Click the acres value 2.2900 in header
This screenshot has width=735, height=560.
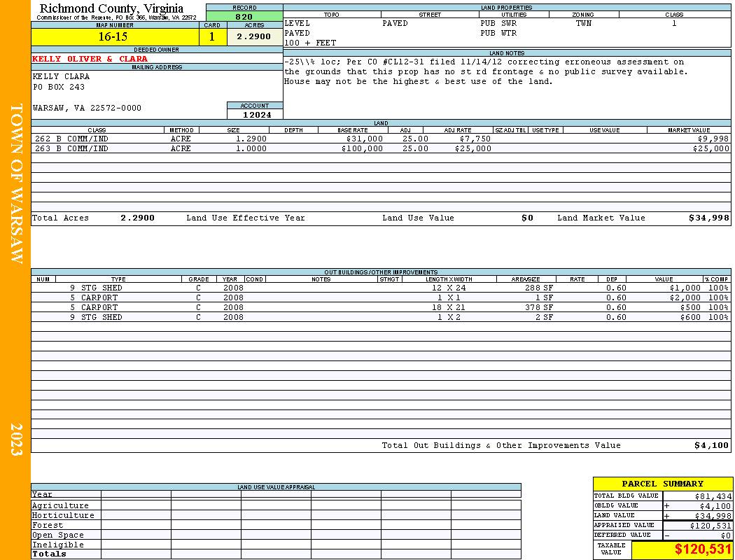tap(253, 36)
